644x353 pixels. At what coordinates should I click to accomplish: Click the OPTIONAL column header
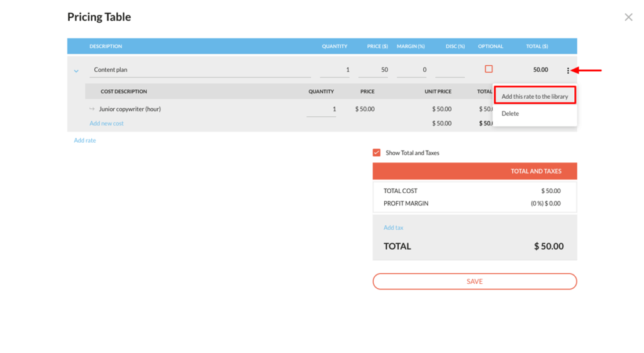click(x=491, y=47)
